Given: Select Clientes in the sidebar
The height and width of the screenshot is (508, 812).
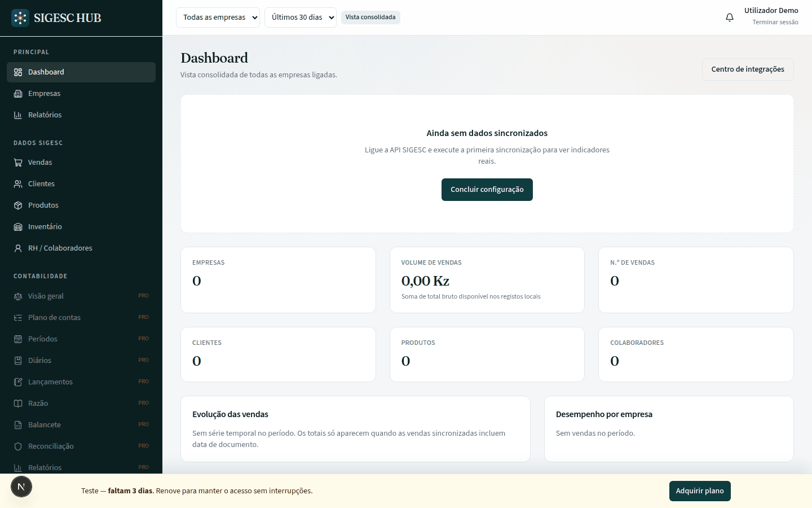Looking at the screenshot, I should coord(81,184).
